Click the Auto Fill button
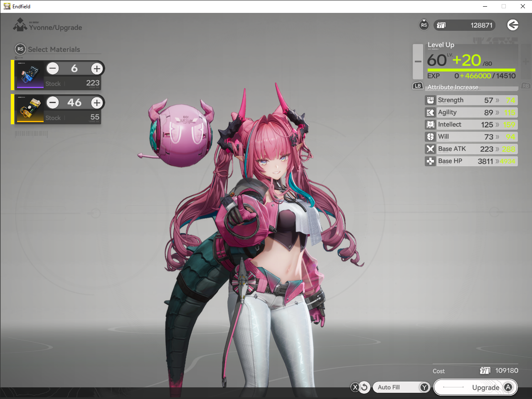The image size is (532, 399). pyautogui.click(x=401, y=387)
